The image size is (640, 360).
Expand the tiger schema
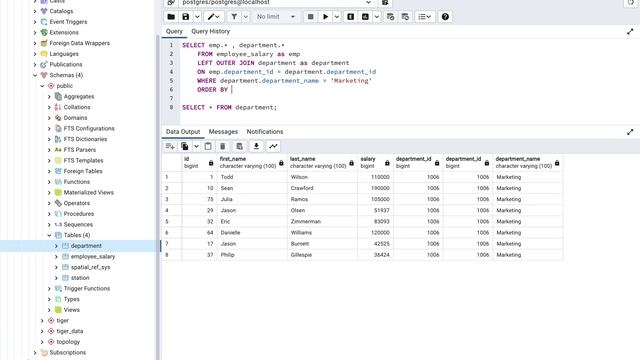[42, 320]
